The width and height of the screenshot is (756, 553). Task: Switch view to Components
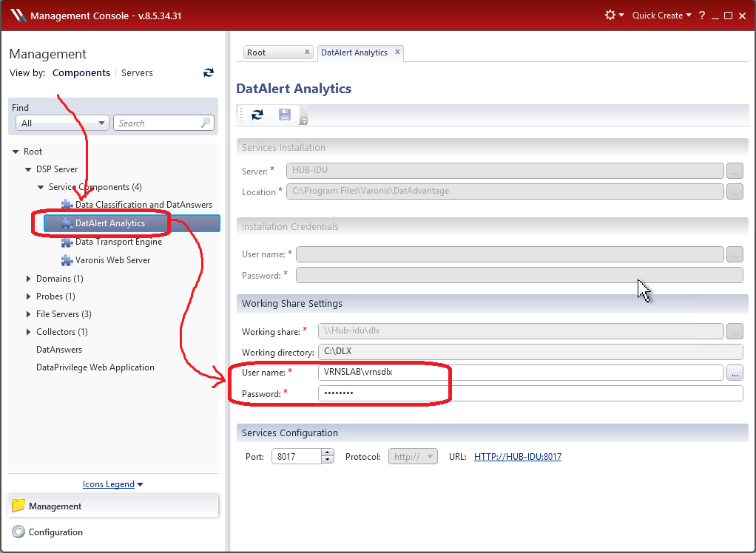point(81,72)
